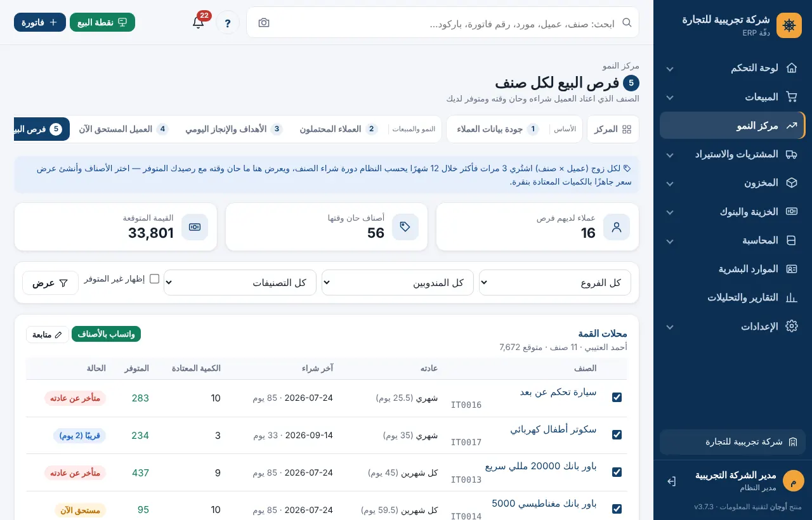Open the notifications bell with 22 badge
This screenshot has height=520, width=812.
tap(199, 22)
